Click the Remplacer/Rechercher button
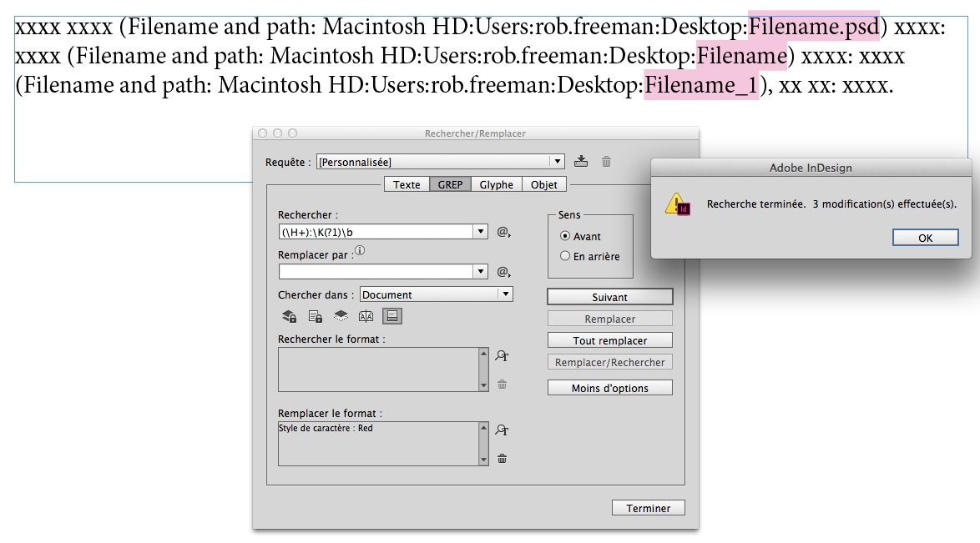The image size is (980, 543). (609, 362)
